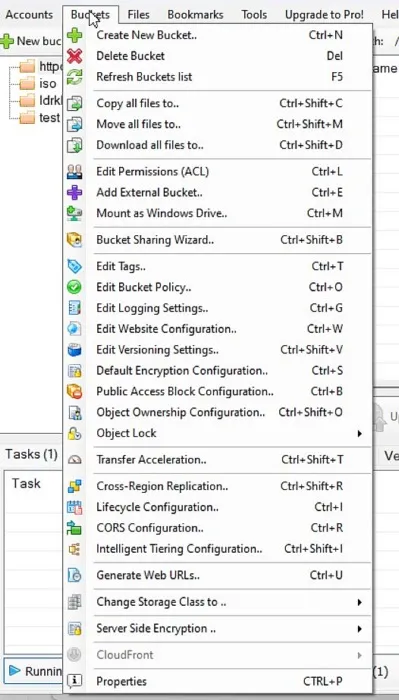The image size is (399, 700).
Task: Open the Accounts menu
Action: [29, 15]
